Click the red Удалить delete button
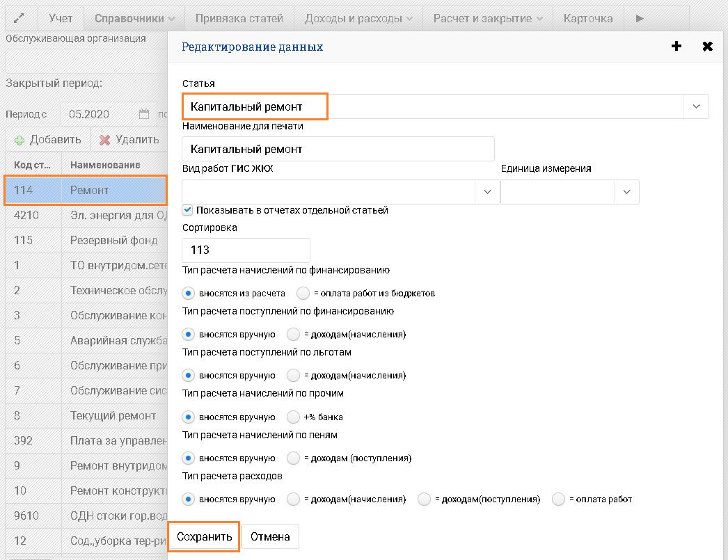Screen dimensions: 728x560 pos(129,140)
